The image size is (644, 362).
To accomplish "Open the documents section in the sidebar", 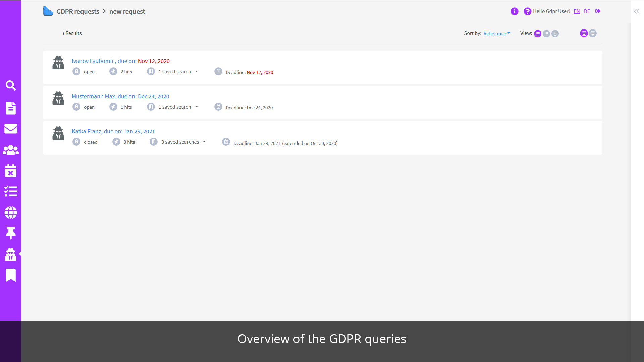I will [11, 108].
